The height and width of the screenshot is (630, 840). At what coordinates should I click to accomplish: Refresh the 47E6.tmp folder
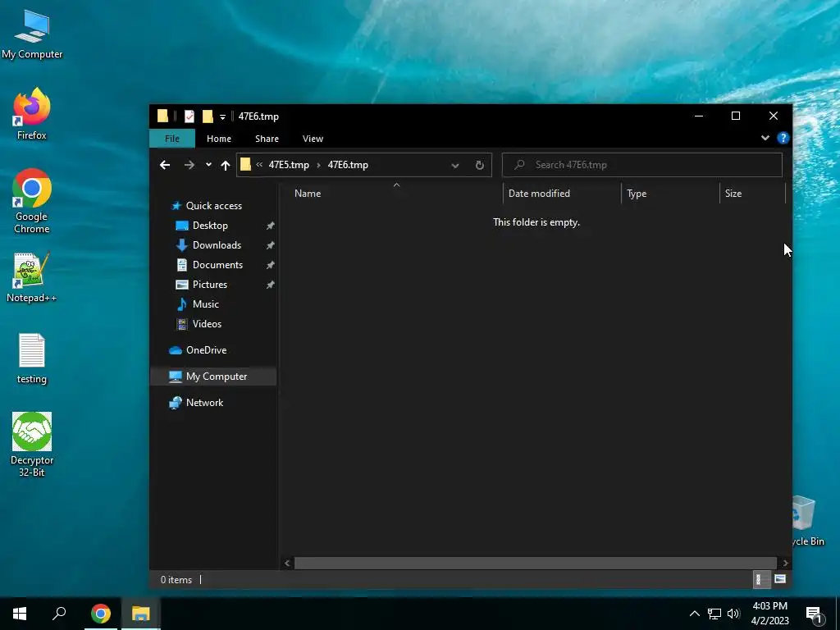click(x=479, y=165)
